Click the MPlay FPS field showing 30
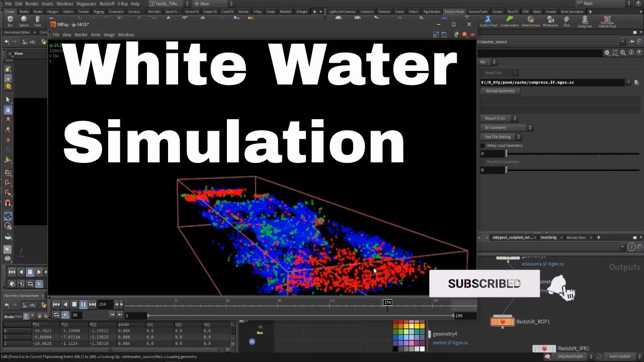 (78, 315)
